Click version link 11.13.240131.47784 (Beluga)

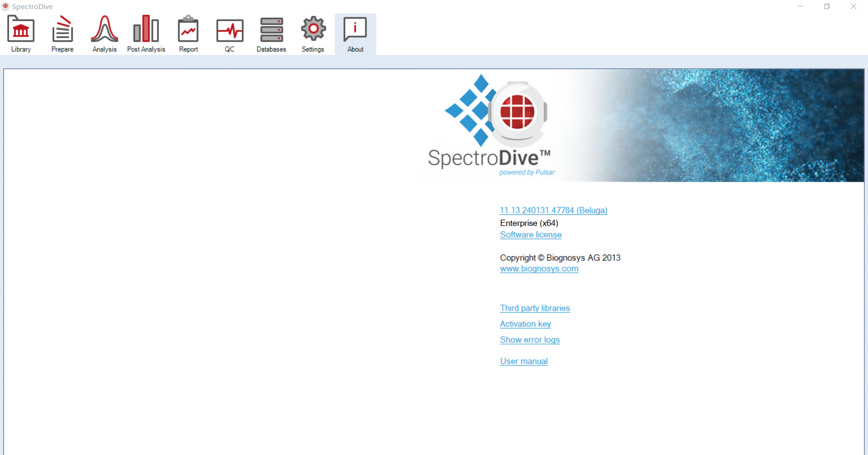553,210
